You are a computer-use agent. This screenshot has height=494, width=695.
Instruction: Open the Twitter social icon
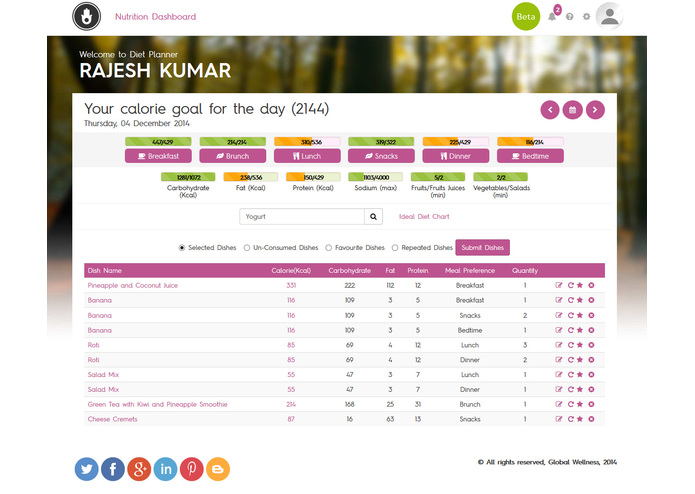pos(86,469)
